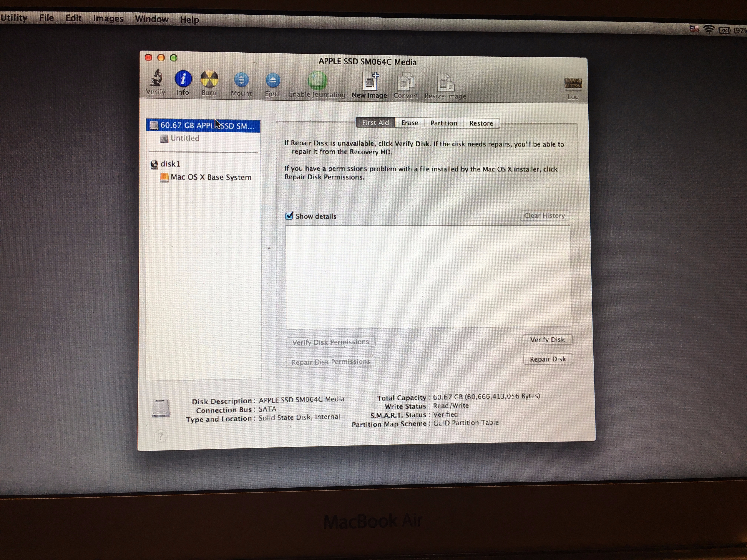Switch to the Erase tab
747x560 pixels.
(409, 123)
